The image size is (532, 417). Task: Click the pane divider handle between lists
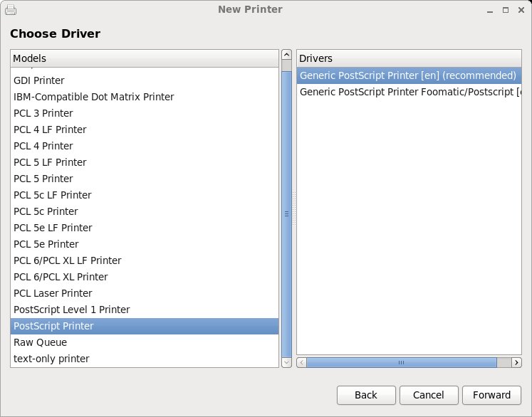point(293,209)
